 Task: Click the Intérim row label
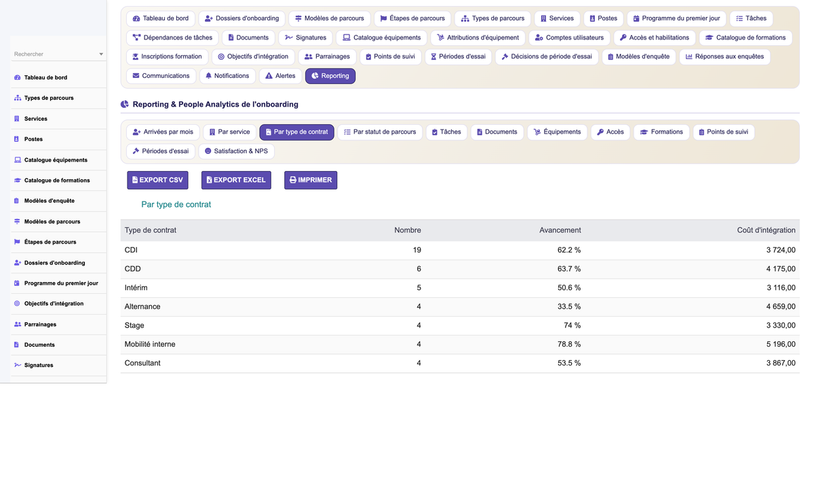point(136,288)
